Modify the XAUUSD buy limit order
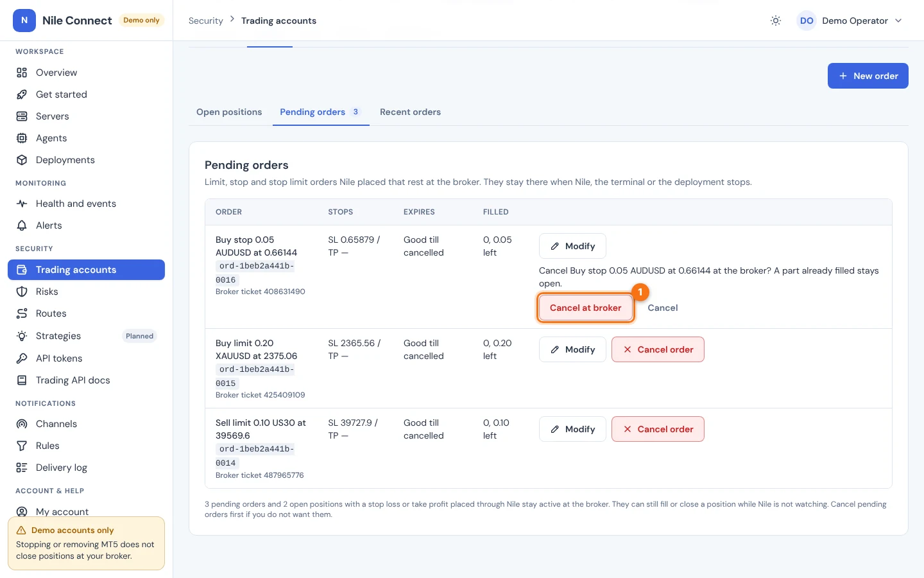 click(x=572, y=349)
